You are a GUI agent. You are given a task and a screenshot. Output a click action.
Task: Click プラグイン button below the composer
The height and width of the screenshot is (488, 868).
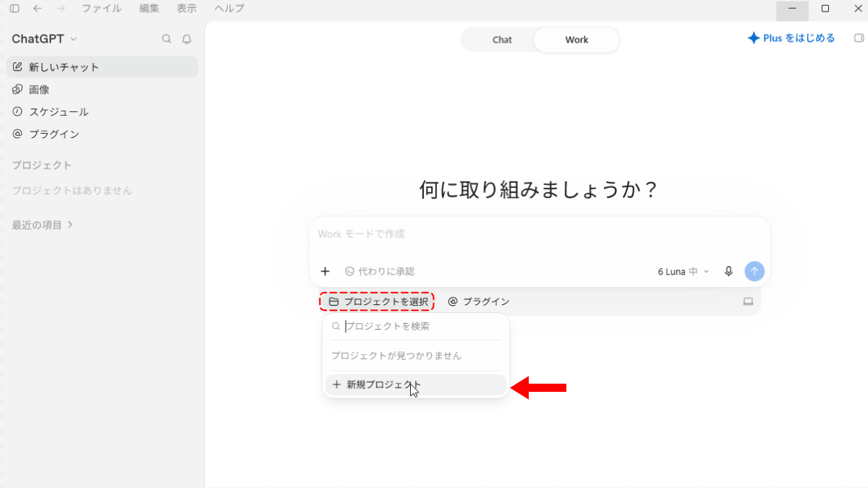point(479,301)
